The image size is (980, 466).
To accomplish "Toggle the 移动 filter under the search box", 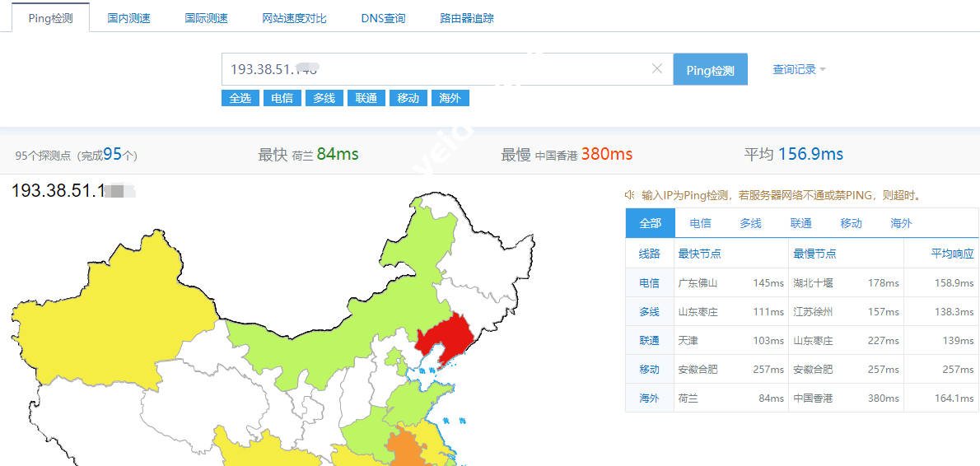I will (x=408, y=98).
